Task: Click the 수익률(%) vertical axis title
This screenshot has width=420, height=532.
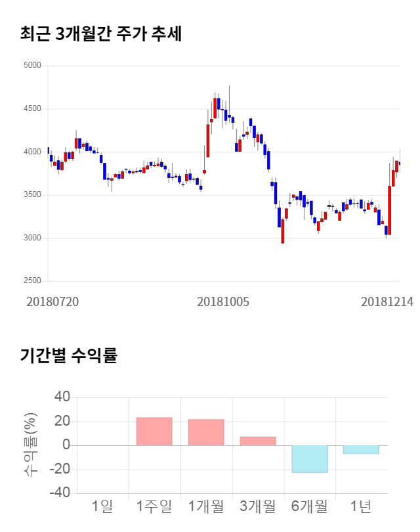Action: click(31, 445)
